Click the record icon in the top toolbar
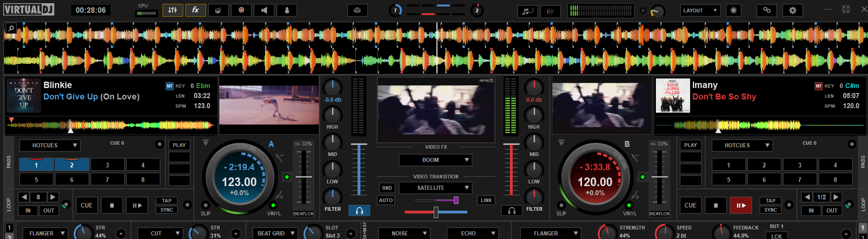The image size is (868, 239). (x=241, y=10)
